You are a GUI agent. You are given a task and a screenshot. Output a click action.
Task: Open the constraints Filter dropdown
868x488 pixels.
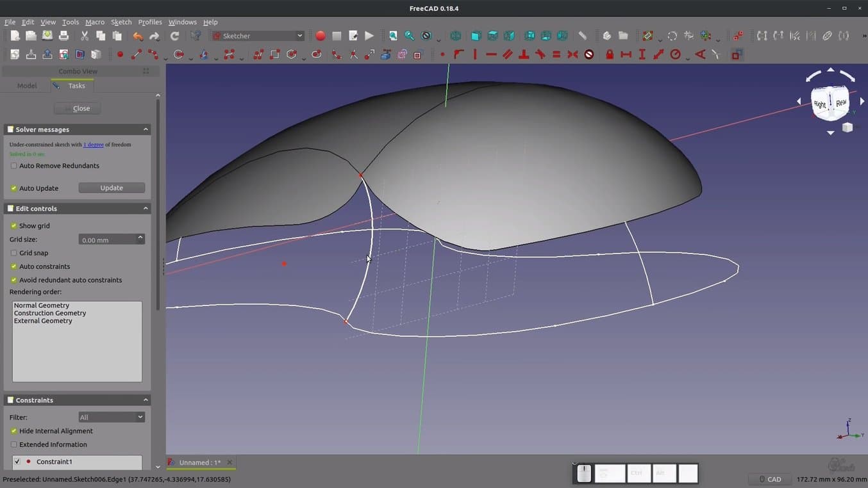click(x=112, y=417)
